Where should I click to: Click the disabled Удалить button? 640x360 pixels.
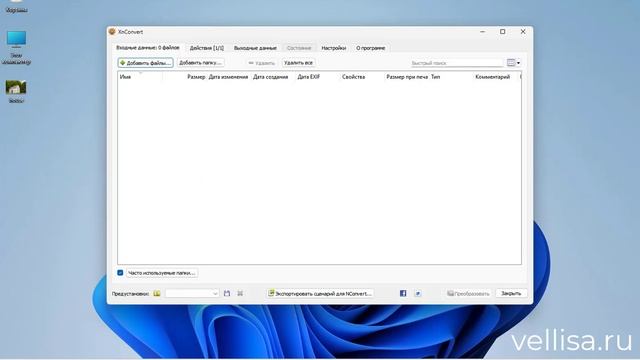pos(262,63)
